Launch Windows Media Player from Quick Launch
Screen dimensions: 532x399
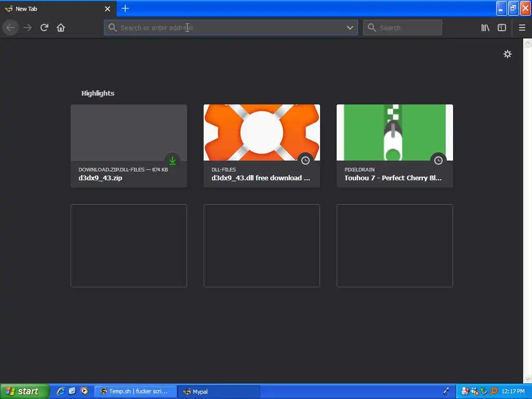pos(84,391)
